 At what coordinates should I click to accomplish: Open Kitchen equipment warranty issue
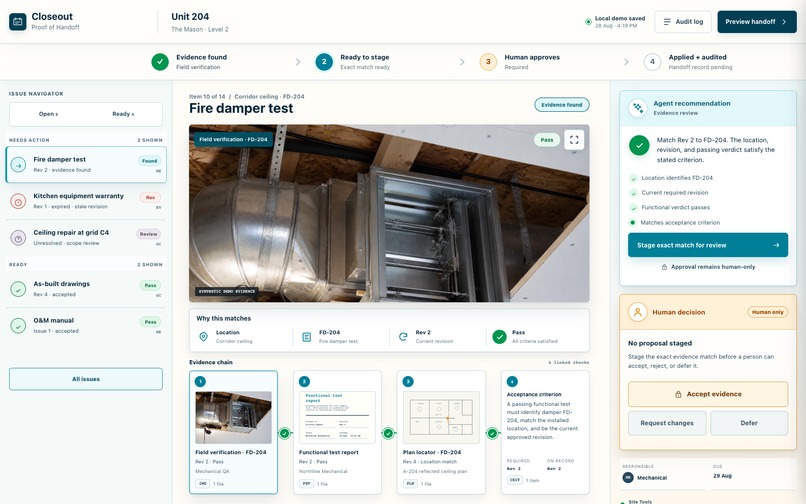click(86, 201)
